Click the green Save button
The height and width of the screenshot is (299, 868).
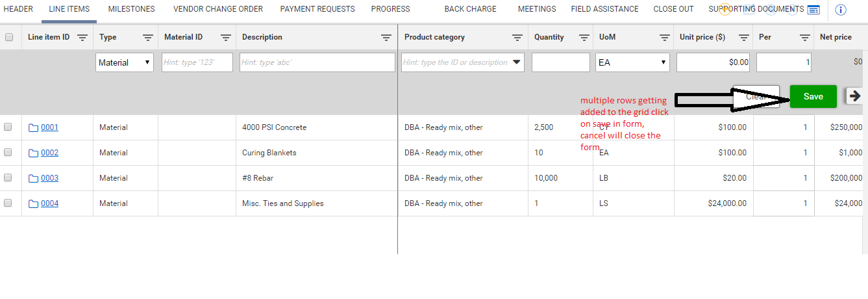pyautogui.click(x=813, y=96)
